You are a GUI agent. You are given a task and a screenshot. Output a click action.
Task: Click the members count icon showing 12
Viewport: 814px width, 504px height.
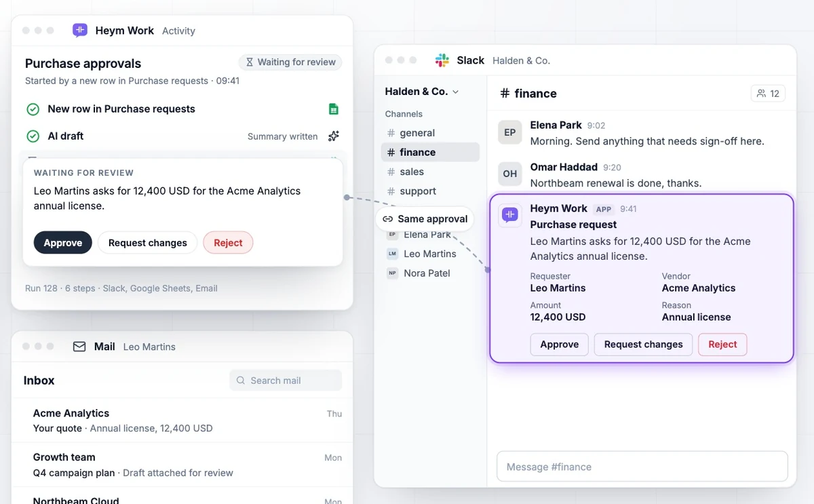coord(761,94)
